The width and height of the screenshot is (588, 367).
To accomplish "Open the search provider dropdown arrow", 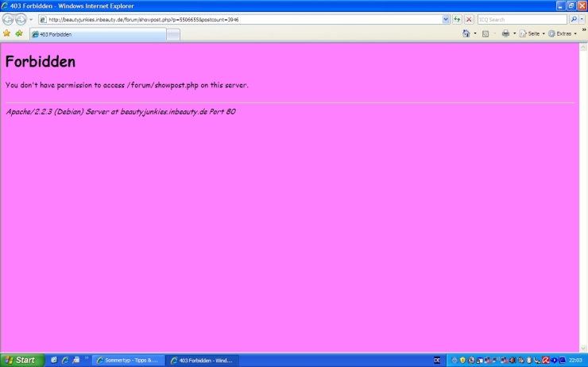I will tap(582, 19).
